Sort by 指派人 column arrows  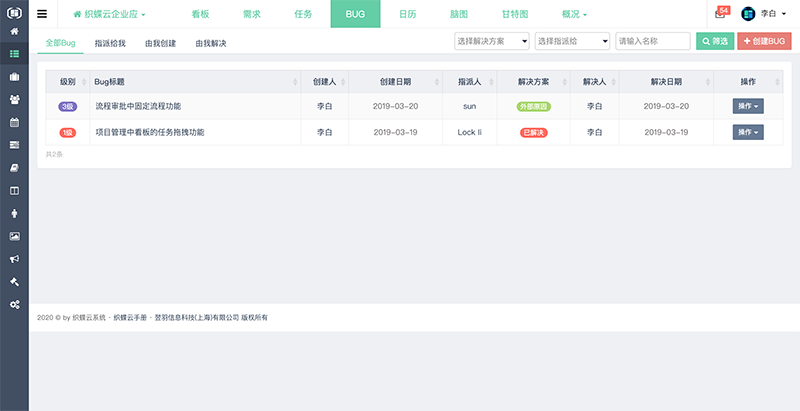491,82
